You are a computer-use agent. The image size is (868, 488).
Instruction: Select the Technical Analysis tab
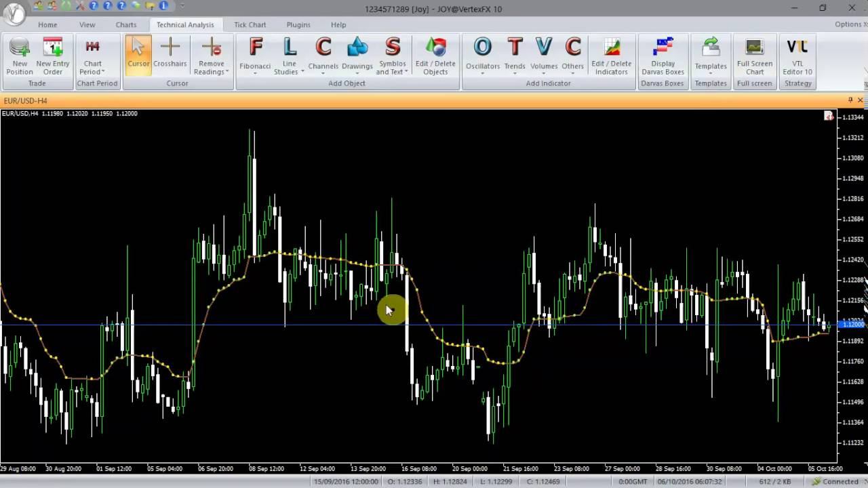(x=185, y=24)
